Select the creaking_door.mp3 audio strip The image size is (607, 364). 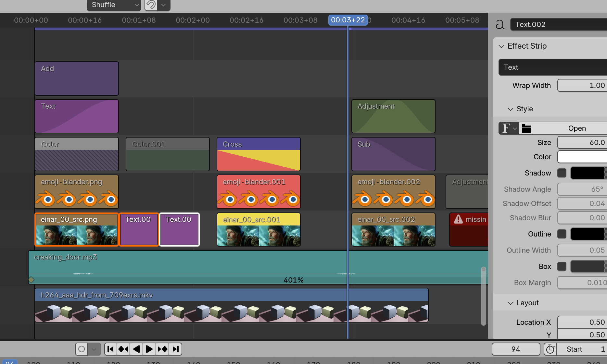(258, 267)
